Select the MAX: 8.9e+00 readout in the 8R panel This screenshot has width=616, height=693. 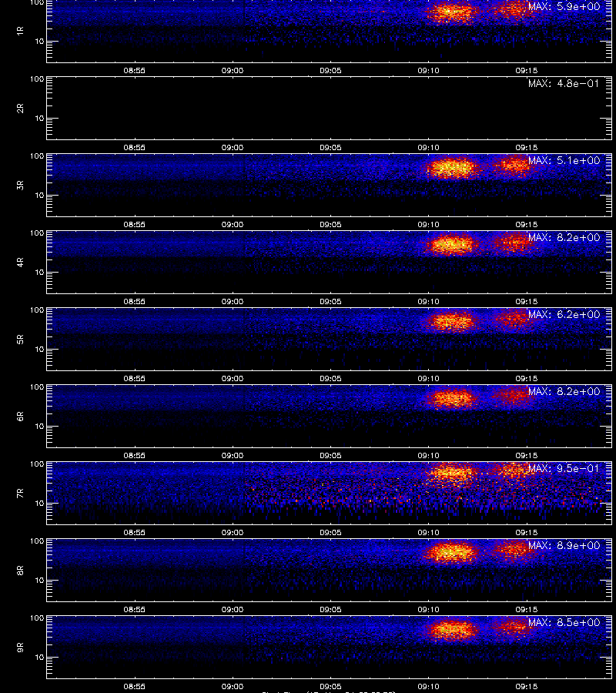pyautogui.click(x=564, y=545)
